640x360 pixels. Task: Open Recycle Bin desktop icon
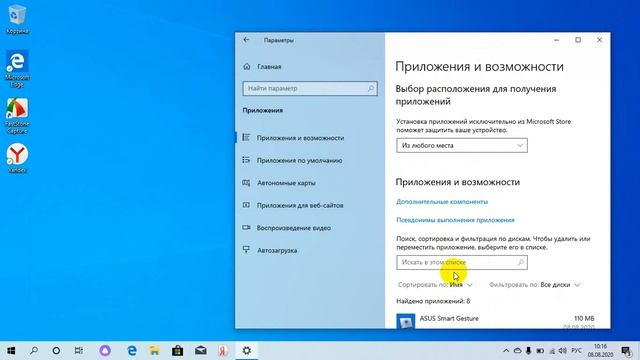(17, 19)
